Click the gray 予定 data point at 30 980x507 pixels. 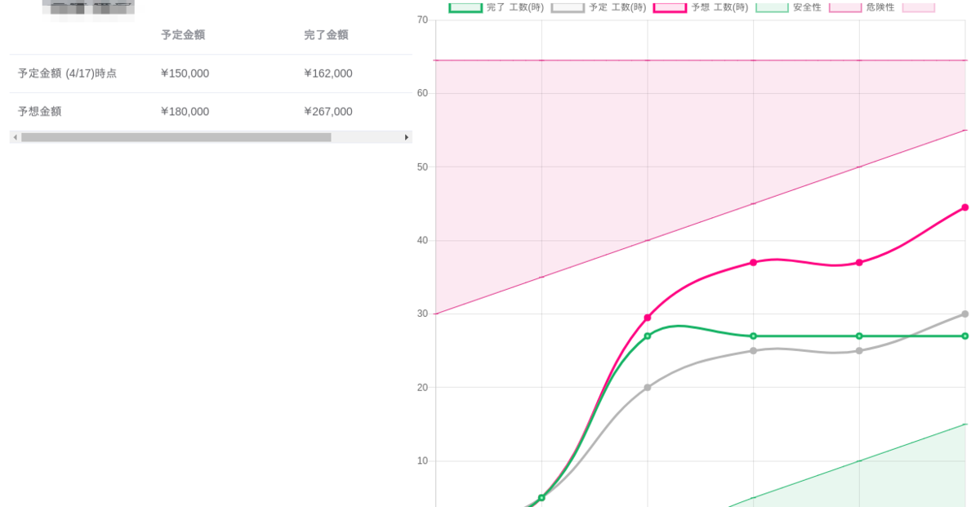[964, 314]
